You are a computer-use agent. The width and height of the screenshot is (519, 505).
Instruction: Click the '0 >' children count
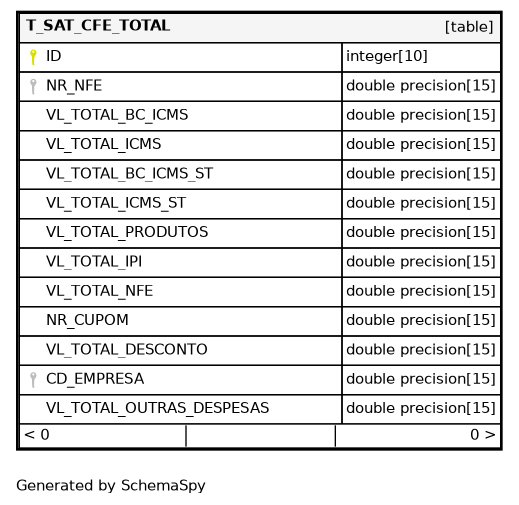click(x=483, y=435)
